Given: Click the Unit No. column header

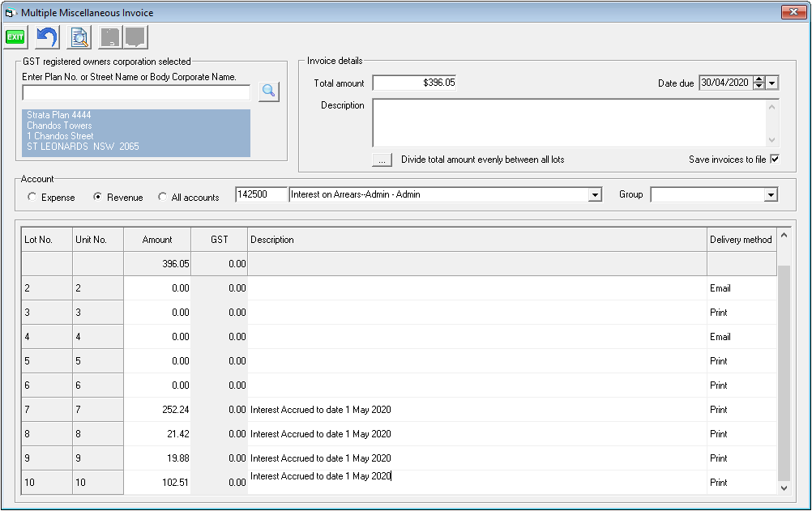Looking at the screenshot, I should pos(98,240).
